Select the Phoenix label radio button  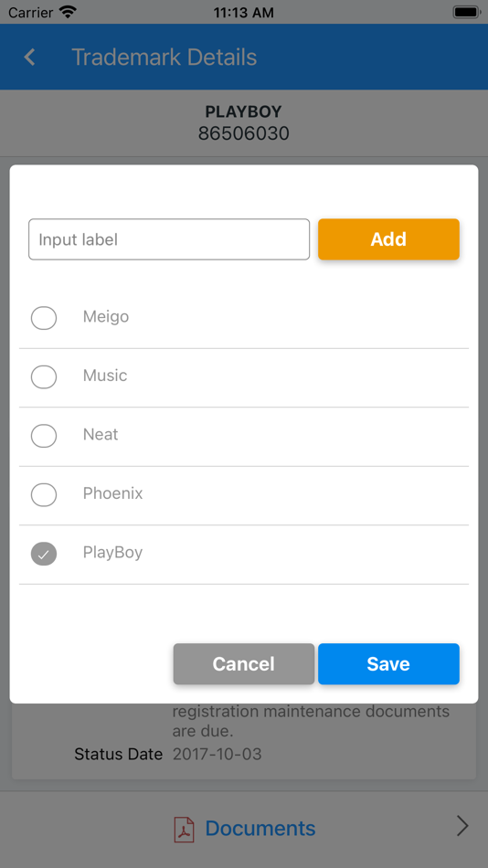pyautogui.click(x=44, y=494)
